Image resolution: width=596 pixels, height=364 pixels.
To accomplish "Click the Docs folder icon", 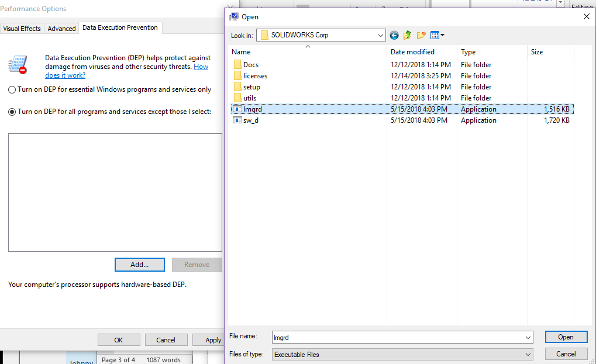I will click(237, 64).
